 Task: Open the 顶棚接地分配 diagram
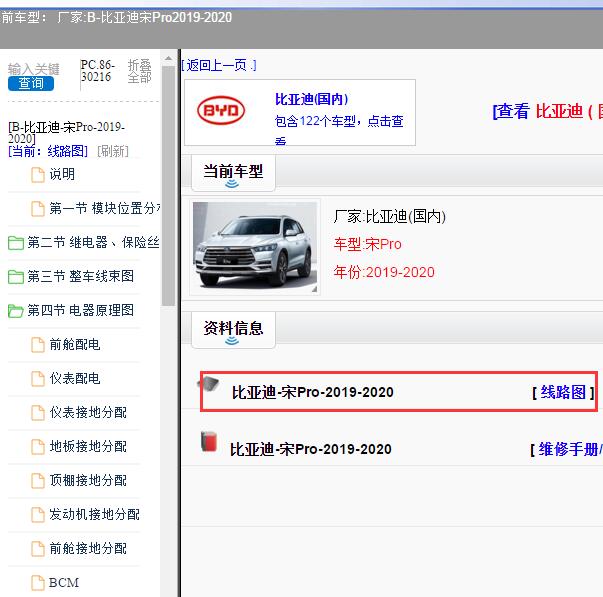88,480
